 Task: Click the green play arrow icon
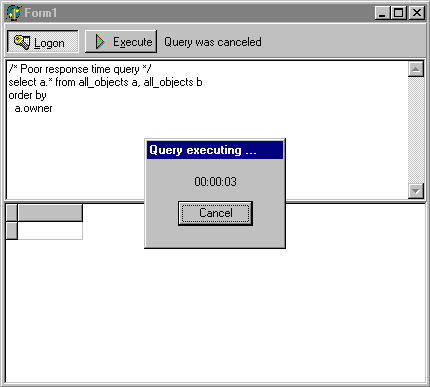tap(100, 42)
